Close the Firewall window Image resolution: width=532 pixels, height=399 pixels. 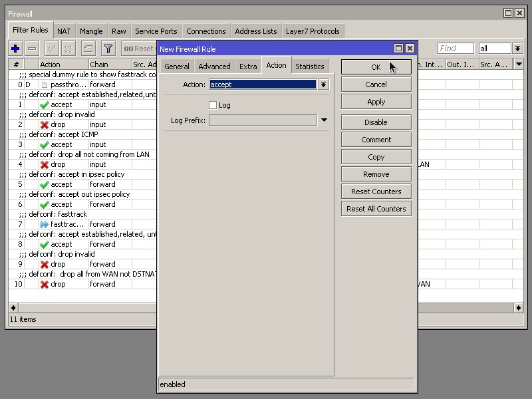click(519, 13)
